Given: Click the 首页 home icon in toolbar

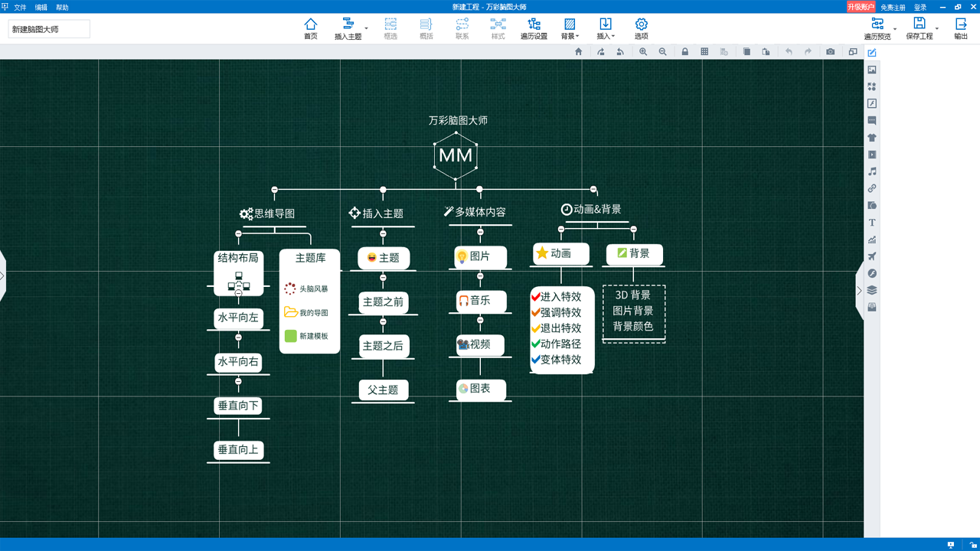Looking at the screenshot, I should point(310,28).
